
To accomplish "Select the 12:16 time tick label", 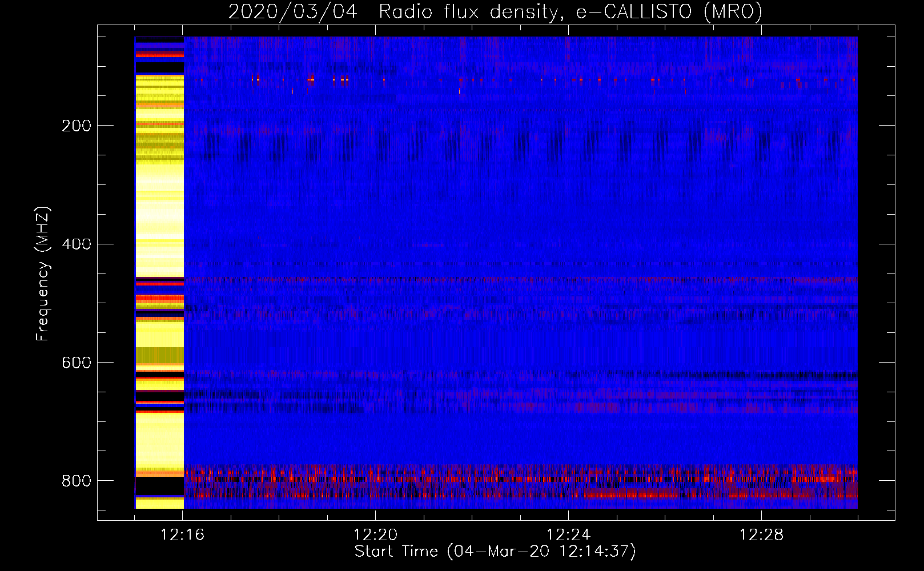I will [183, 535].
